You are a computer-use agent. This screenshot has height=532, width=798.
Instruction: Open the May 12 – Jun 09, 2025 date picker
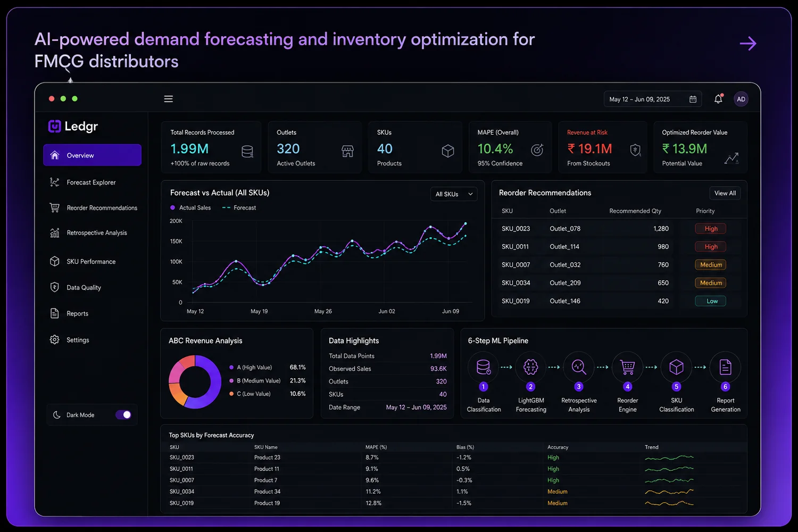[x=653, y=99]
